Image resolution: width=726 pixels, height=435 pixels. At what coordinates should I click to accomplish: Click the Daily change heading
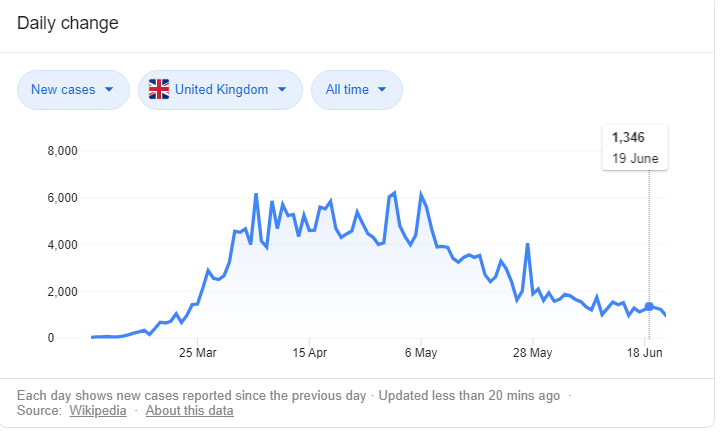pyautogui.click(x=67, y=23)
